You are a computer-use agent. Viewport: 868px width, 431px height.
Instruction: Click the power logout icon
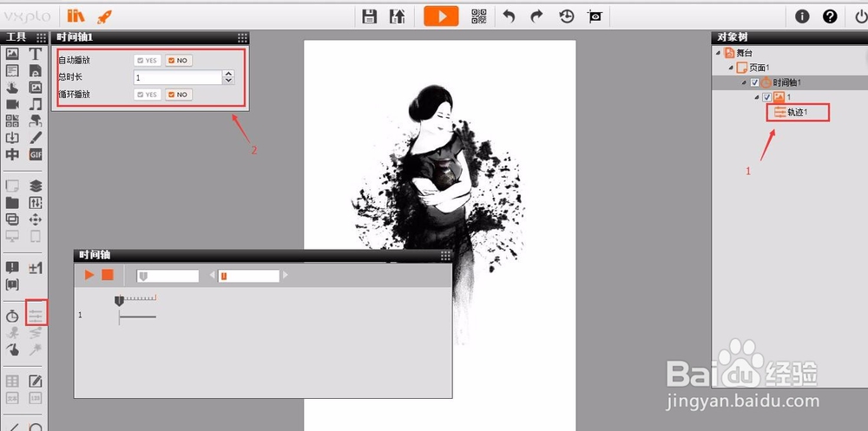pyautogui.click(x=859, y=16)
